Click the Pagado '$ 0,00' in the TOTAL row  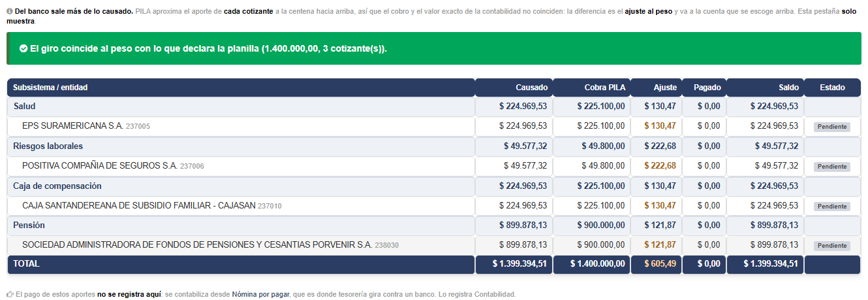tap(709, 264)
